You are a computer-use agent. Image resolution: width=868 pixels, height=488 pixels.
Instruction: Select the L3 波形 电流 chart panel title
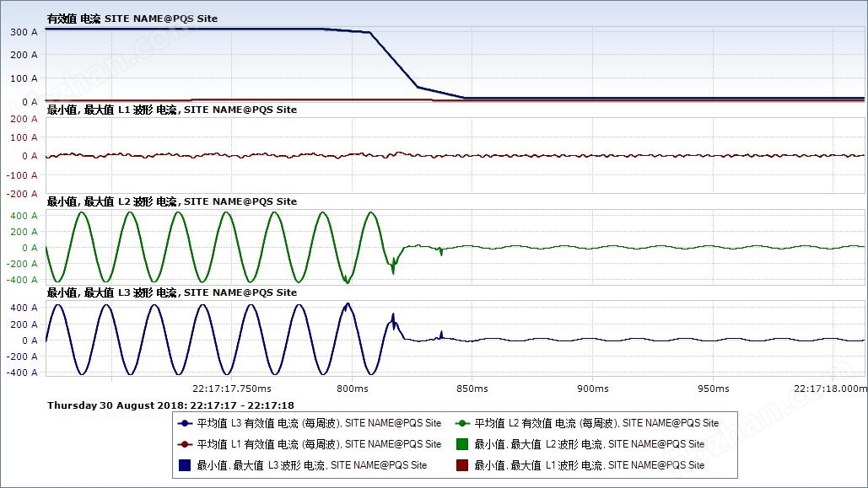point(171,292)
